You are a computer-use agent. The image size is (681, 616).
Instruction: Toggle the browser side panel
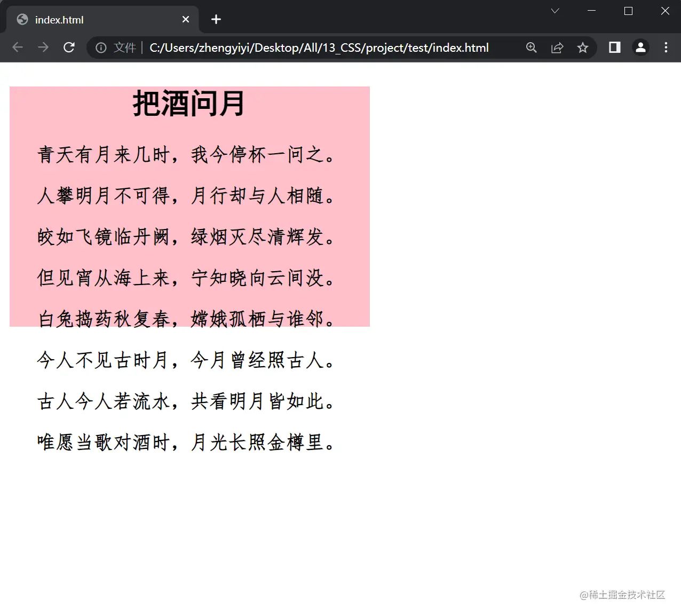(x=615, y=48)
